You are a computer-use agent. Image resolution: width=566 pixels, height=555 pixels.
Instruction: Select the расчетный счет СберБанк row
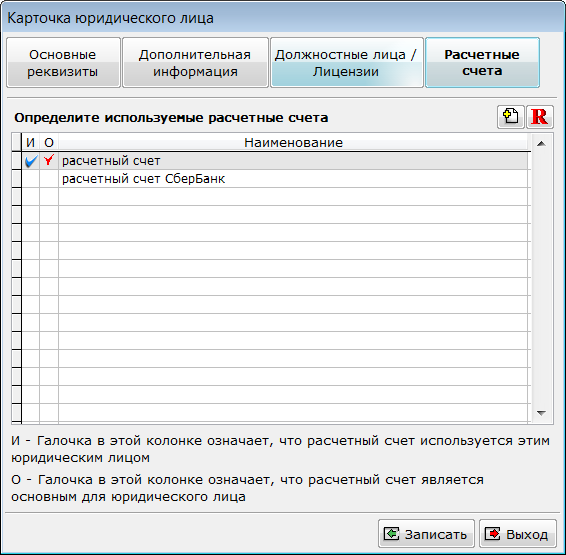pyautogui.click(x=293, y=179)
